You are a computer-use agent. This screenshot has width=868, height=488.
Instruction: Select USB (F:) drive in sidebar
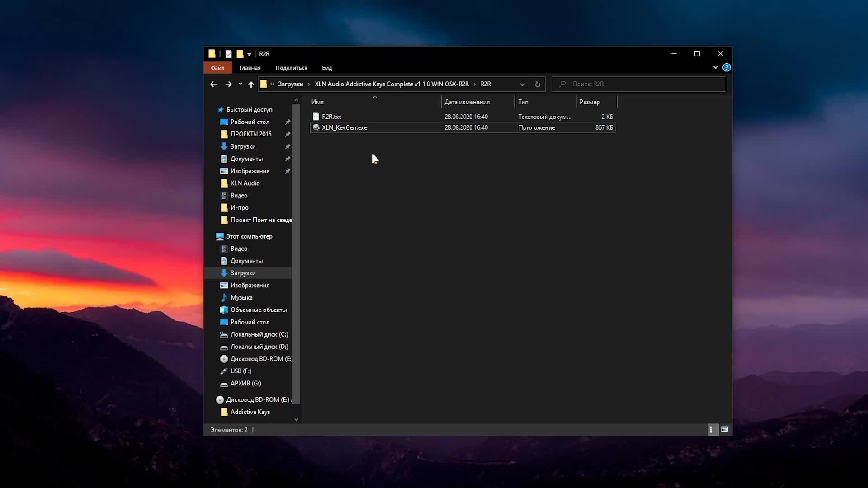pyautogui.click(x=241, y=371)
